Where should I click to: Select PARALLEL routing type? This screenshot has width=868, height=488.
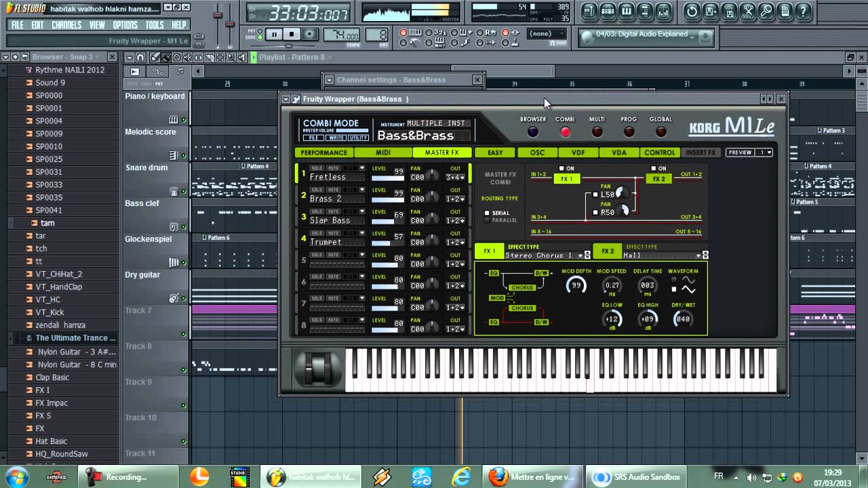click(487, 220)
